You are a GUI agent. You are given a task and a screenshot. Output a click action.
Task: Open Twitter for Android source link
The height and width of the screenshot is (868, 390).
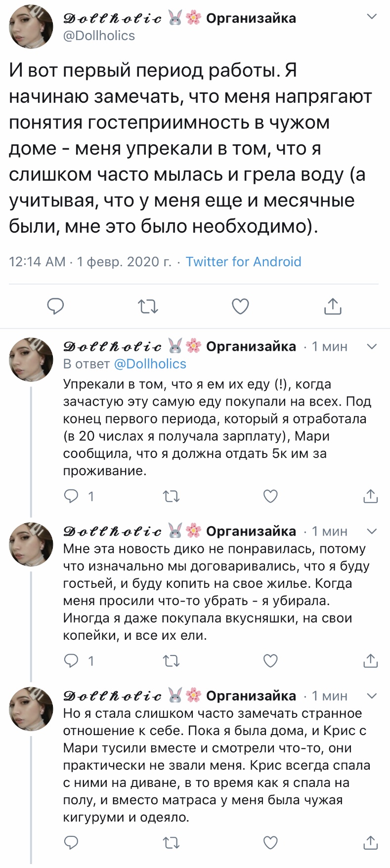(x=243, y=261)
